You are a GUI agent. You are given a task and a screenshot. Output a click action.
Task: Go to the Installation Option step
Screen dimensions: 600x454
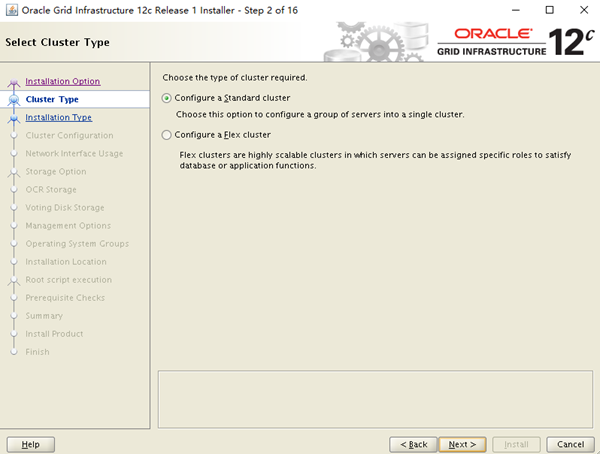tap(63, 81)
